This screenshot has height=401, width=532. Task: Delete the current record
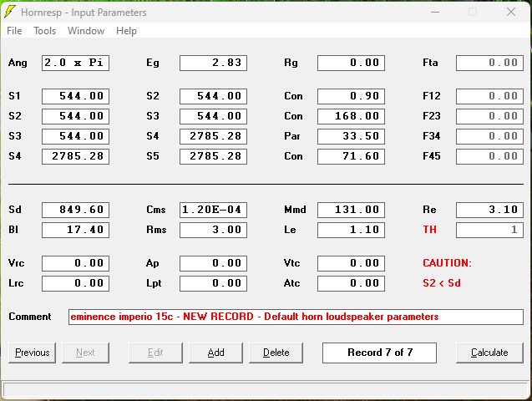[x=276, y=353]
